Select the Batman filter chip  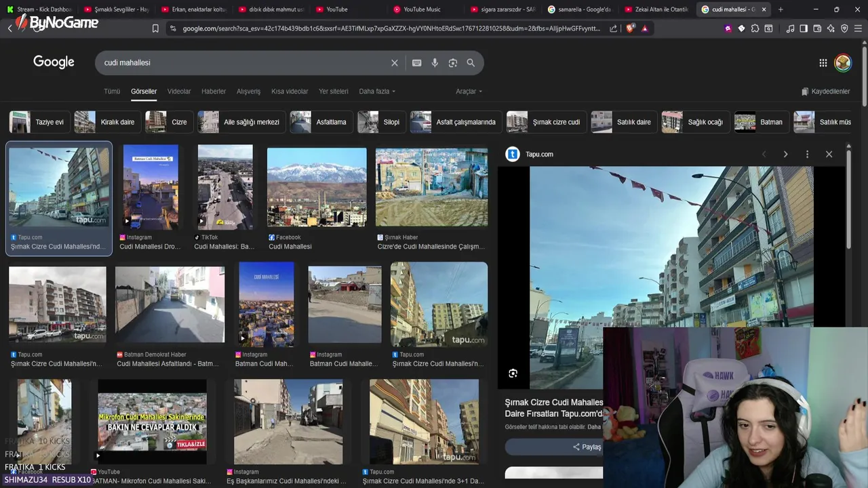coord(762,122)
